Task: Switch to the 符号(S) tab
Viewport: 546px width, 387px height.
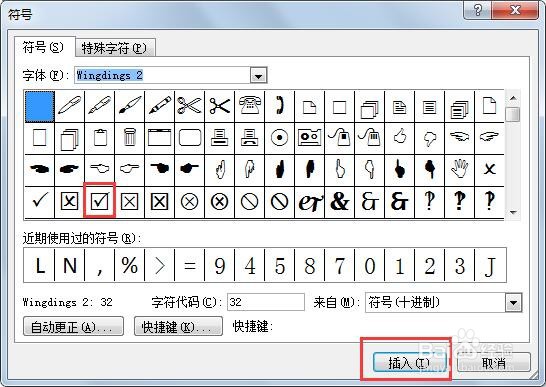Action: [44, 47]
